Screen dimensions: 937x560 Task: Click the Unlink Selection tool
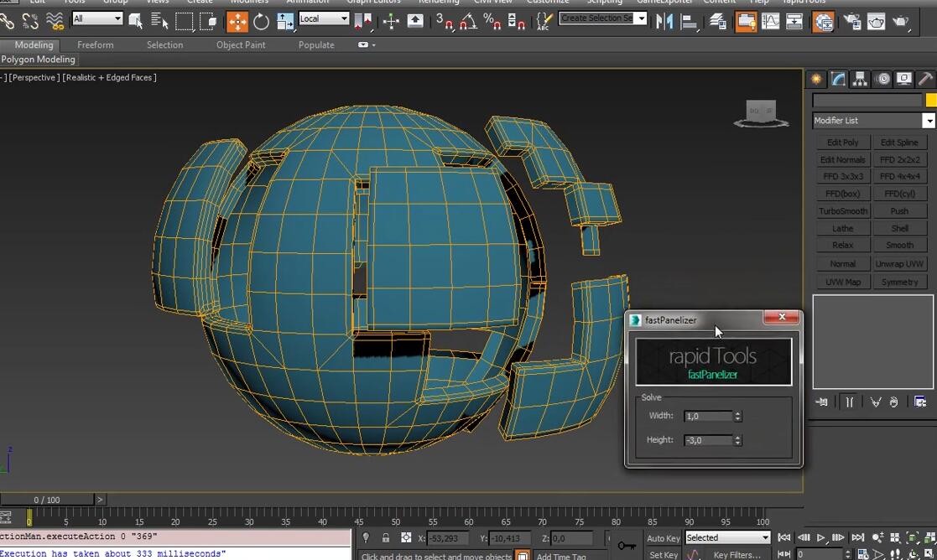30,22
